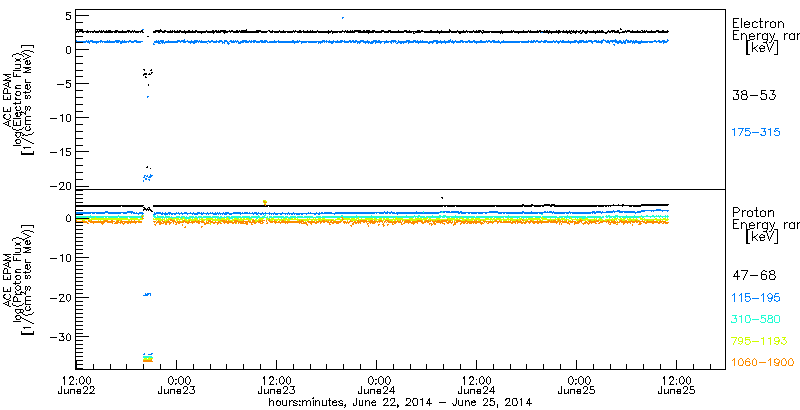The height and width of the screenshot is (410, 800).
Task: Click the [keV] unit under Proton heading
Action: pyautogui.click(x=762, y=238)
